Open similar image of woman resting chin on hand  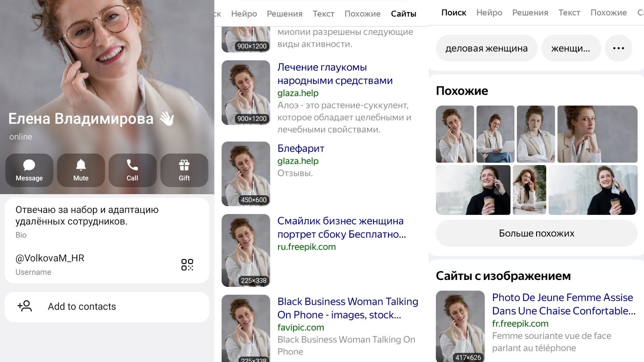coord(597,134)
